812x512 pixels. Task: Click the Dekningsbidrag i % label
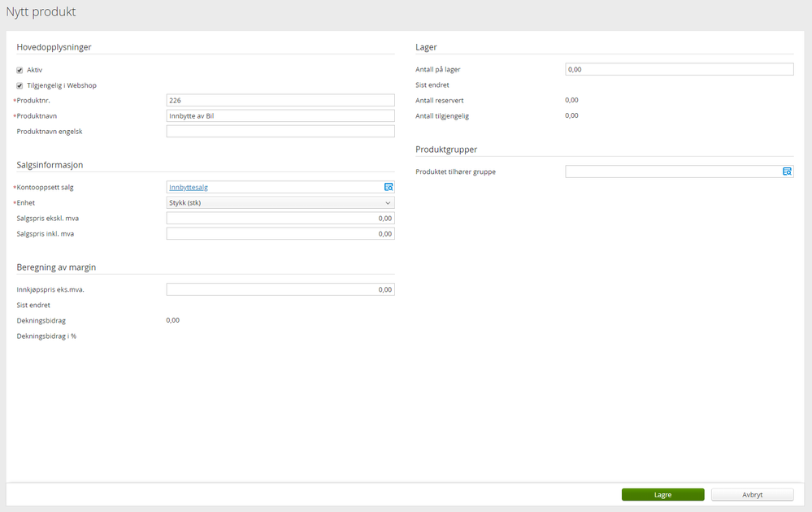(46, 336)
